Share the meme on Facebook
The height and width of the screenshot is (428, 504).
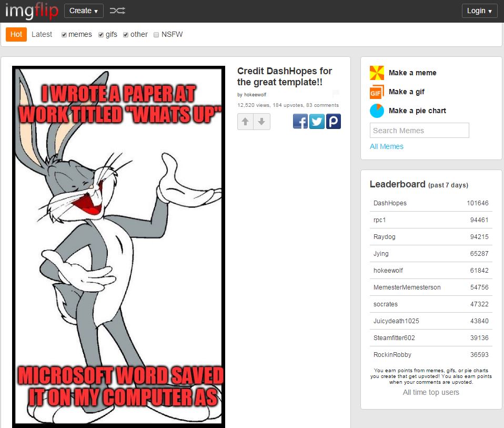coord(300,122)
